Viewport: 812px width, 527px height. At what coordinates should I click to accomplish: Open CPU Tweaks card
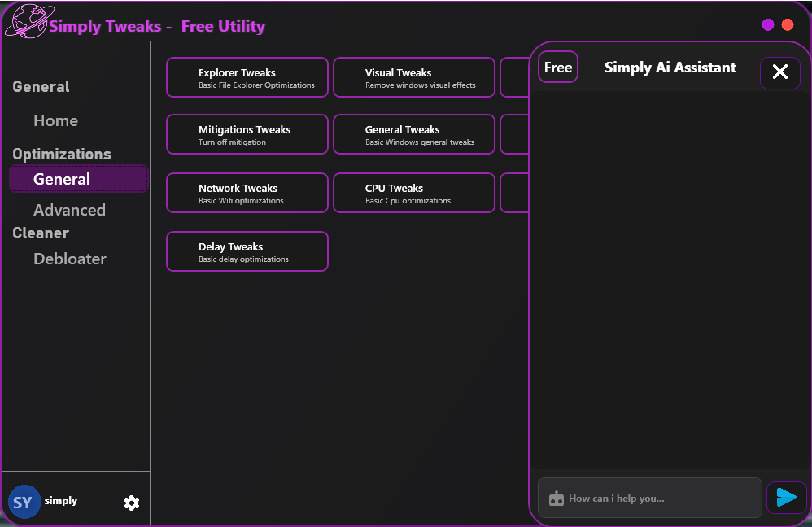point(414,193)
